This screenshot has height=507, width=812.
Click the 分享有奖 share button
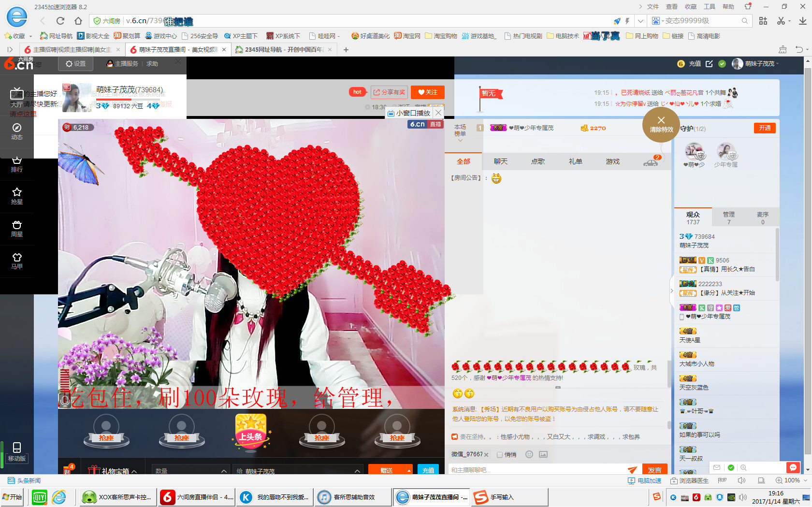pos(389,92)
